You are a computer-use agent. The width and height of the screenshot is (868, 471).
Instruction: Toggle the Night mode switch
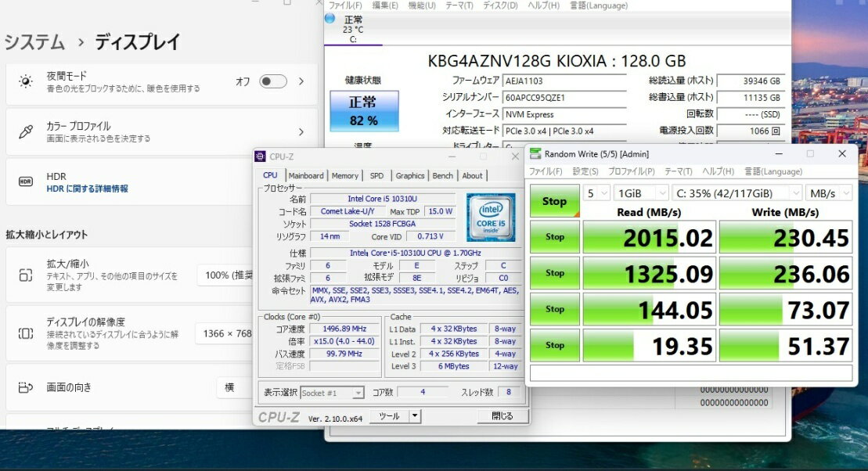(x=273, y=81)
